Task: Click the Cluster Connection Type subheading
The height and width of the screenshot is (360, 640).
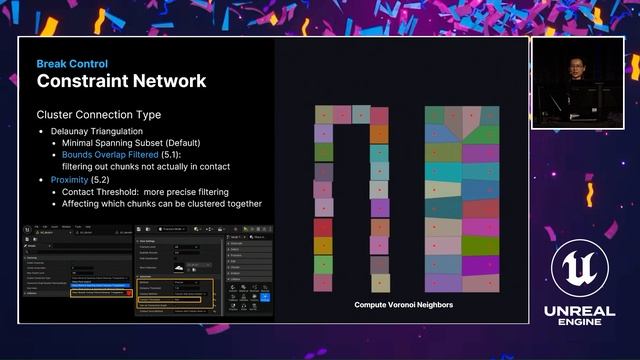Action: click(x=99, y=115)
